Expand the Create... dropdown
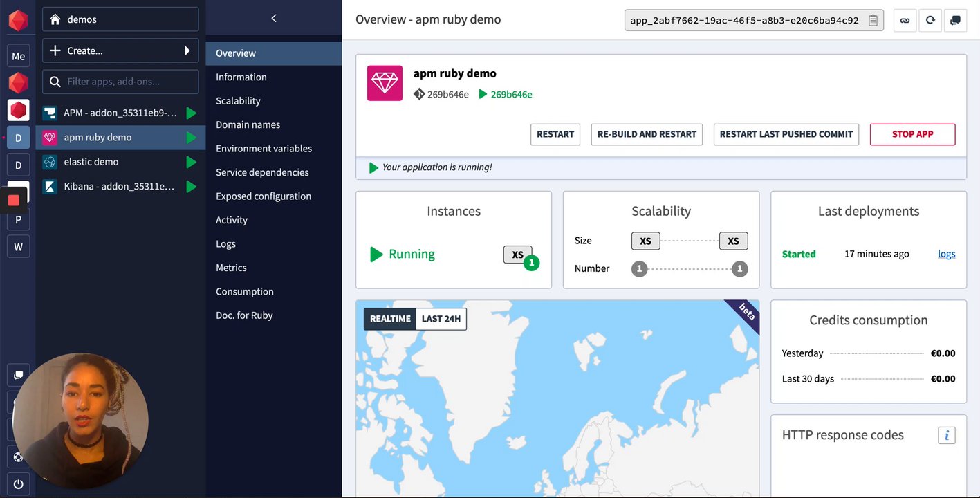The image size is (980, 498). coord(120,50)
